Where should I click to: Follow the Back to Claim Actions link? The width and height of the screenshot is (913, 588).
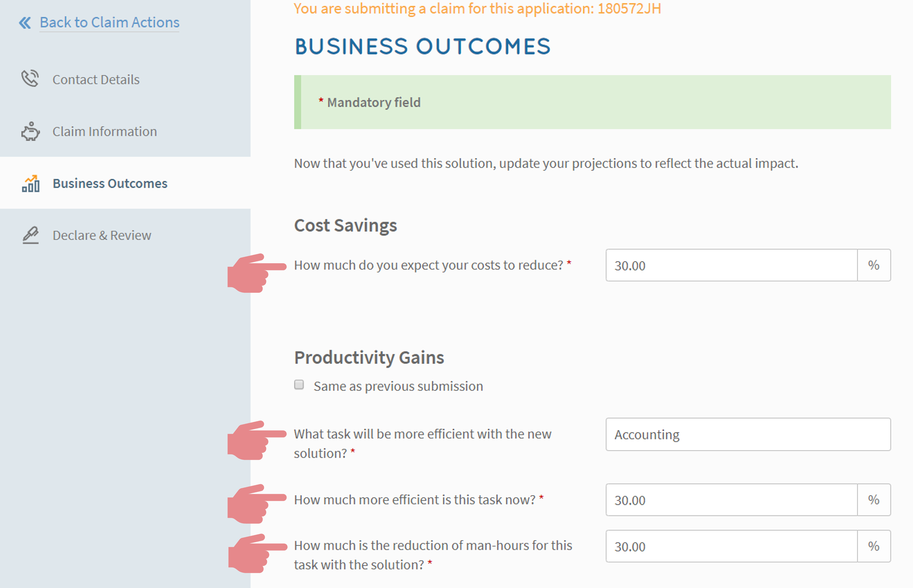(x=109, y=23)
